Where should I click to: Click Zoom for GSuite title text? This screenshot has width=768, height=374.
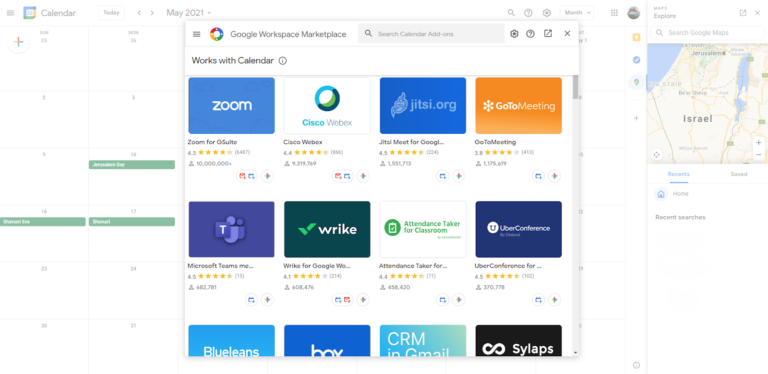(213, 142)
